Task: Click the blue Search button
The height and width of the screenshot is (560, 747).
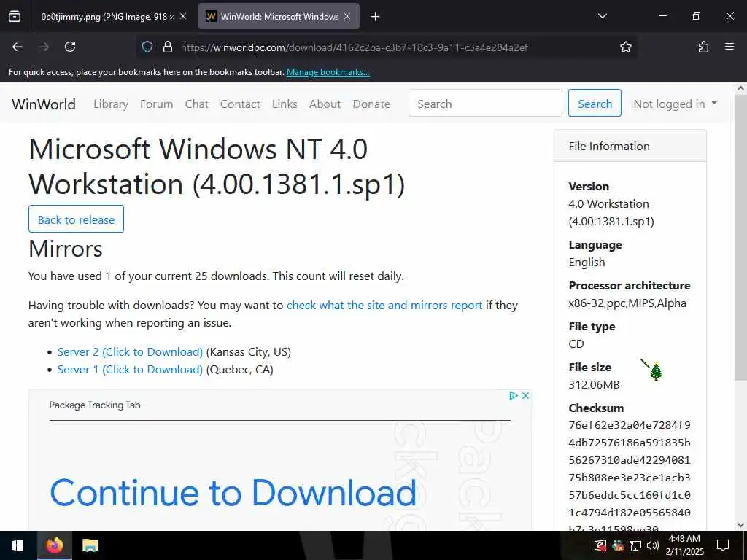Action: [595, 103]
